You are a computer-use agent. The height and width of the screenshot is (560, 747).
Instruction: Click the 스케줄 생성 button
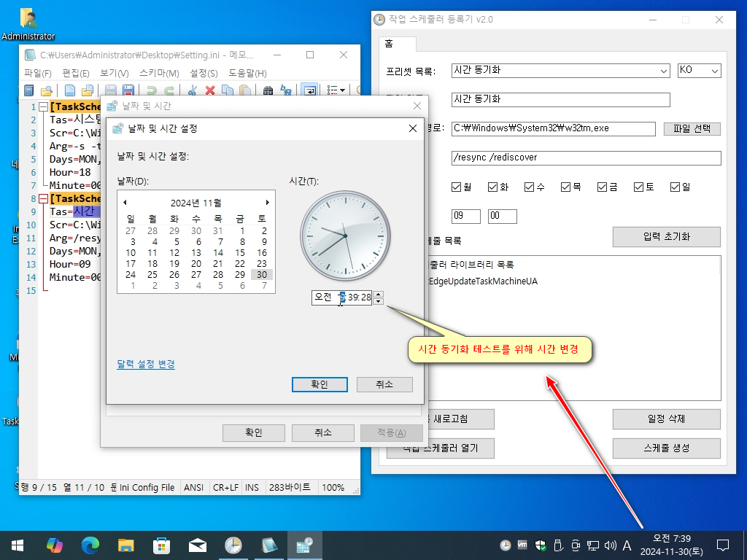[x=667, y=448]
